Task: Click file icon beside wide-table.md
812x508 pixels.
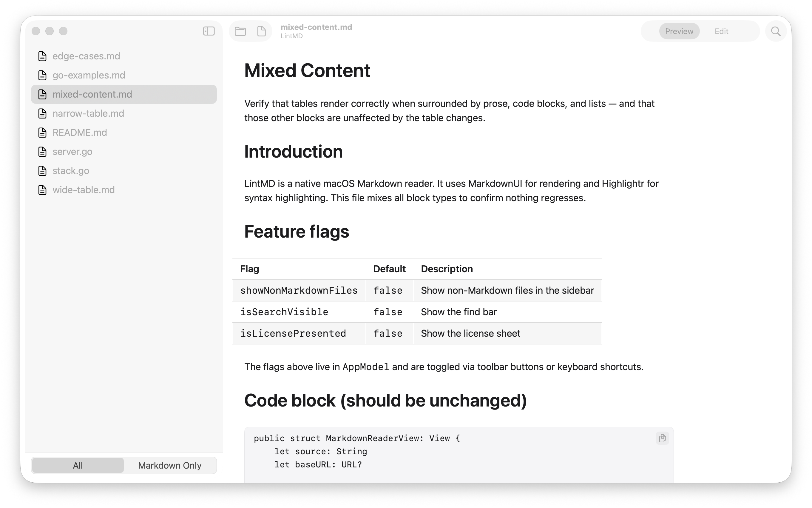Action: [x=42, y=190]
